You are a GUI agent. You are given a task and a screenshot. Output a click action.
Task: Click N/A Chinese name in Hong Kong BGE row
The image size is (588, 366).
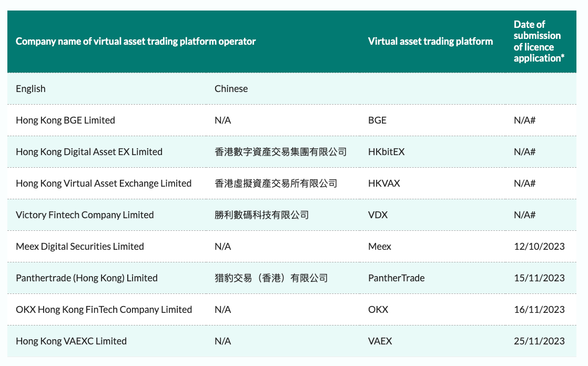click(223, 120)
